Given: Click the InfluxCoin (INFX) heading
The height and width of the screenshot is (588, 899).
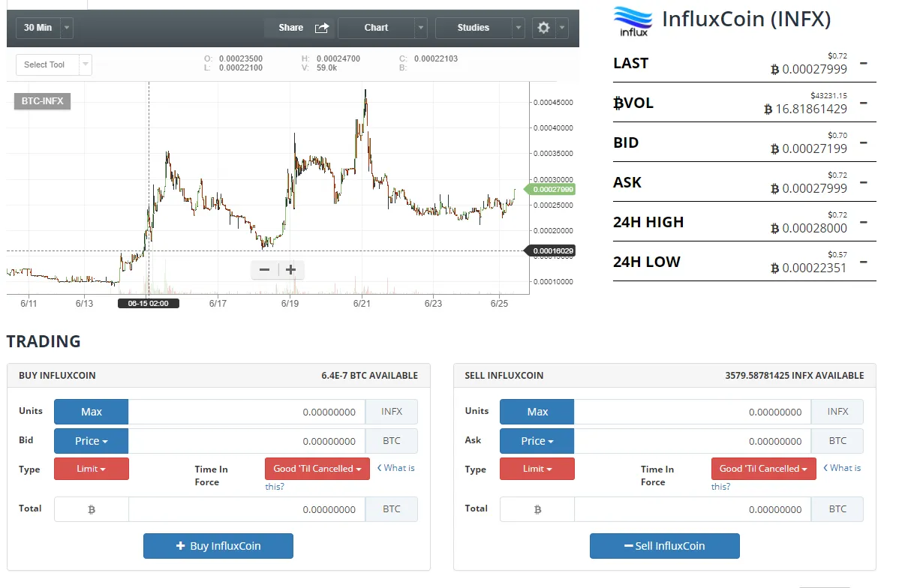Looking at the screenshot, I should pos(747,19).
